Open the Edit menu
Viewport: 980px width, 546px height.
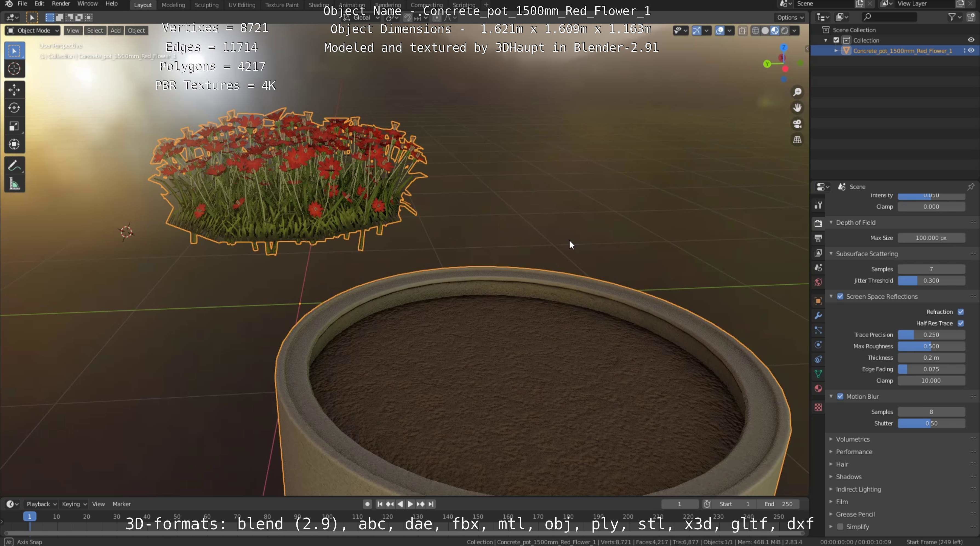click(39, 4)
